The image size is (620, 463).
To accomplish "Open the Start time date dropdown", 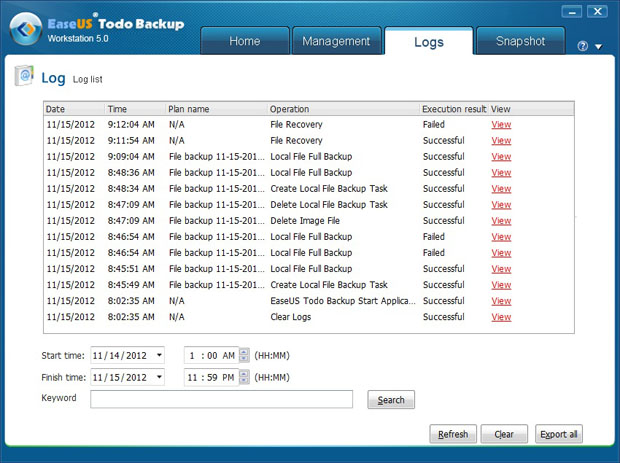I will click(159, 355).
